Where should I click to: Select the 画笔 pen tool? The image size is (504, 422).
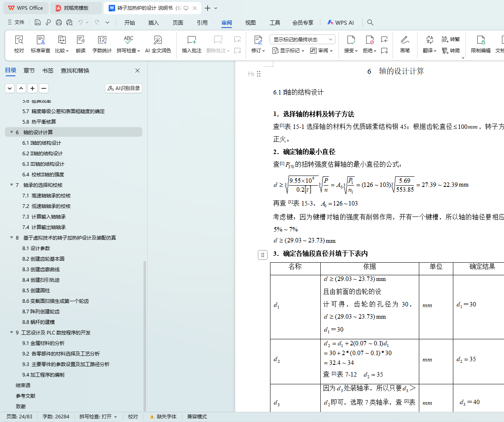coord(405,44)
